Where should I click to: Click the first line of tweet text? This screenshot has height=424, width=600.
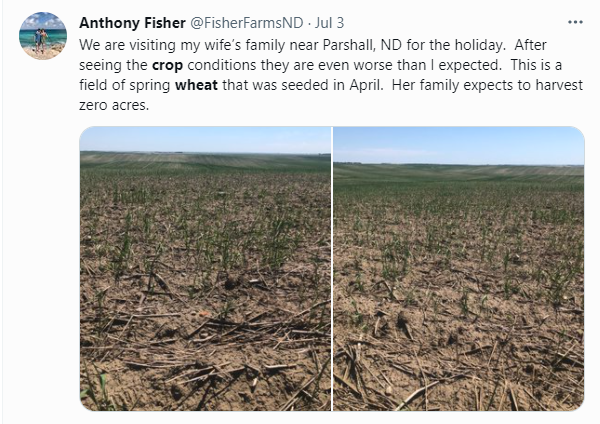(x=313, y=45)
